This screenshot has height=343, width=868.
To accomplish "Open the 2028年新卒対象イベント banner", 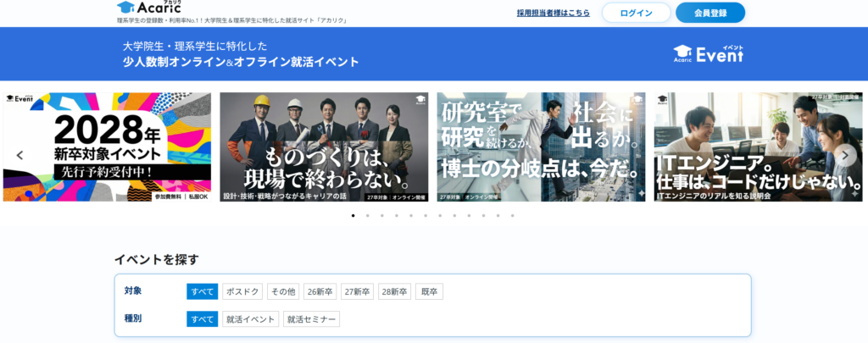I will [x=107, y=147].
